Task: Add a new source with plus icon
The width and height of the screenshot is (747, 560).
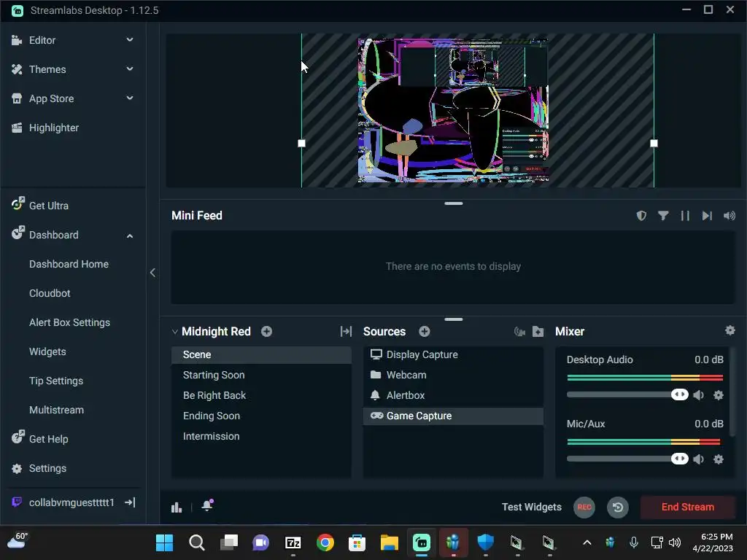Action: 425,332
